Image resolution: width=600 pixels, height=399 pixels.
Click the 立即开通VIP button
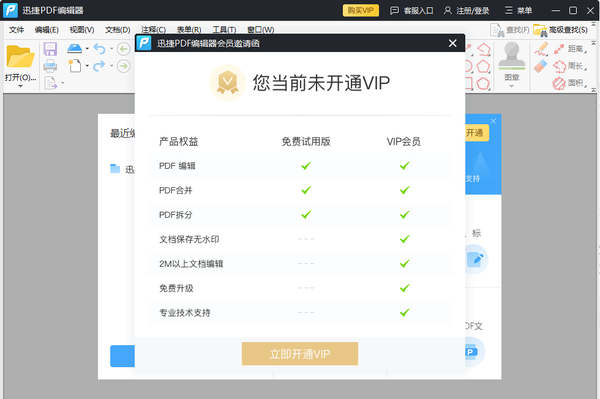click(300, 354)
